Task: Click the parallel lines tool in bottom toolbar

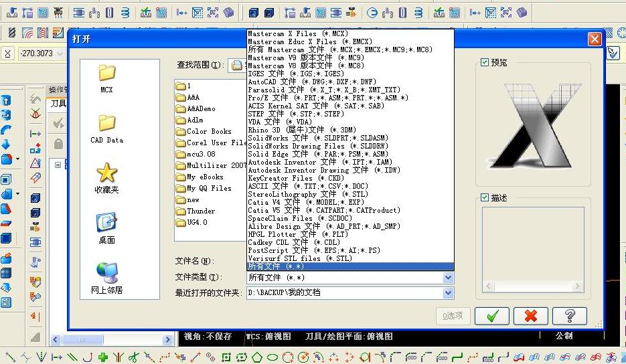Action: [x=72, y=357]
